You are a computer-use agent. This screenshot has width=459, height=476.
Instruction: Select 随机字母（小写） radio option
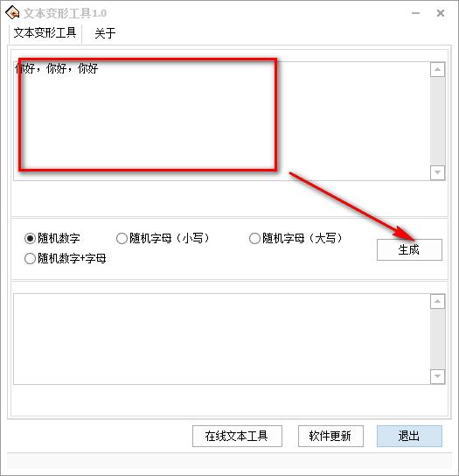[163, 238]
